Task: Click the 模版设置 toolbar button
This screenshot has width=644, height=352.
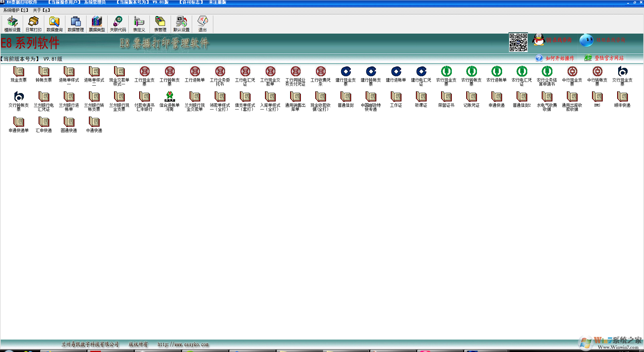Action: click(12, 24)
